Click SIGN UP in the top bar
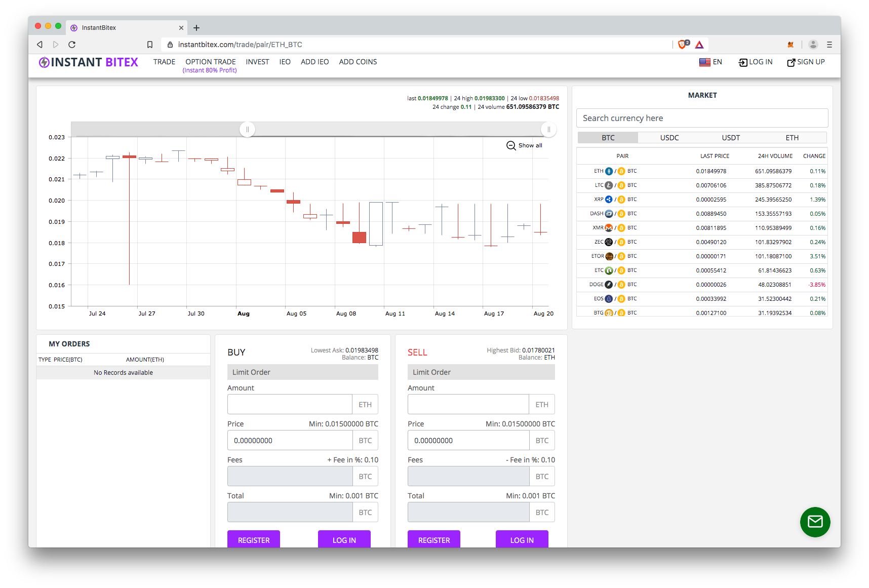The width and height of the screenshot is (869, 588). pyautogui.click(x=806, y=62)
